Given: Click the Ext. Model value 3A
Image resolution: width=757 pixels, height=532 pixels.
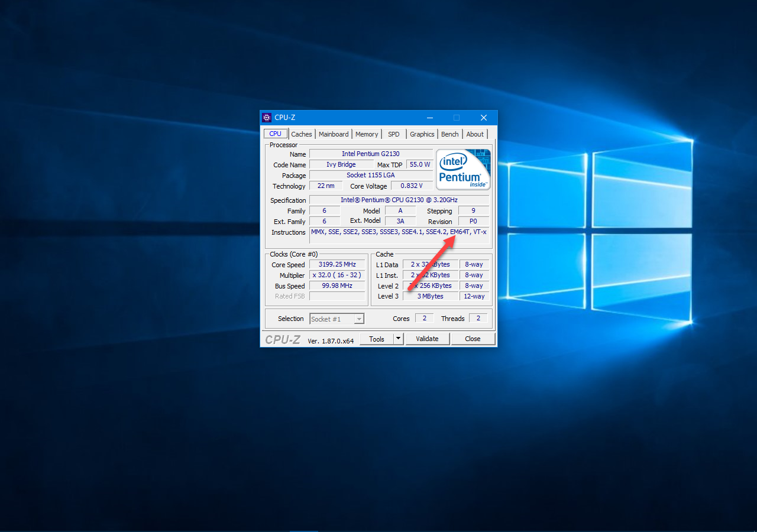Looking at the screenshot, I should (x=400, y=221).
